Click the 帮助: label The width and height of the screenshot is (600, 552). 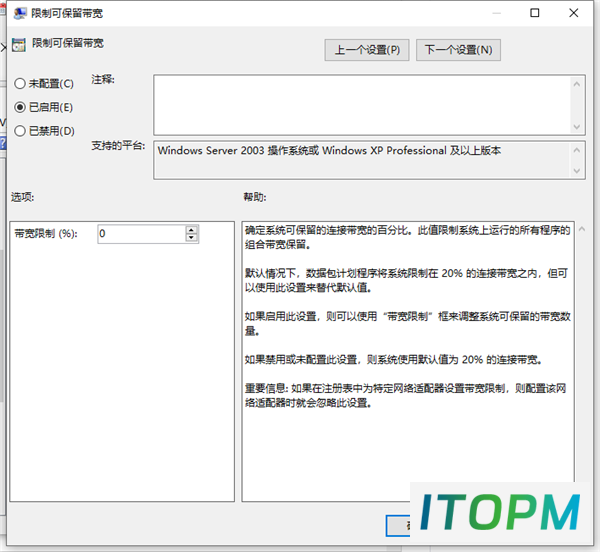coord(255,197)
